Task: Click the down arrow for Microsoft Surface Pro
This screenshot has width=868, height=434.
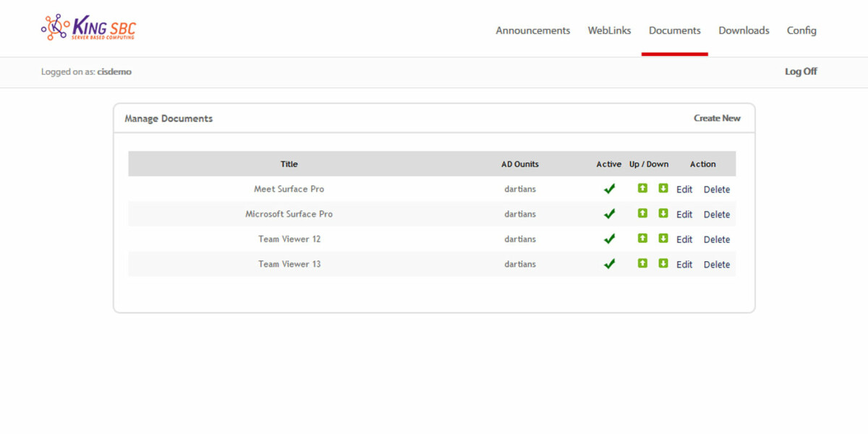Action: tap(663, 213)
